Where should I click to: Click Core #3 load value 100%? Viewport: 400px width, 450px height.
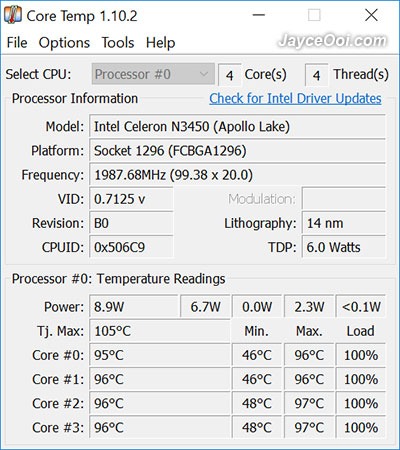(361, 427)
